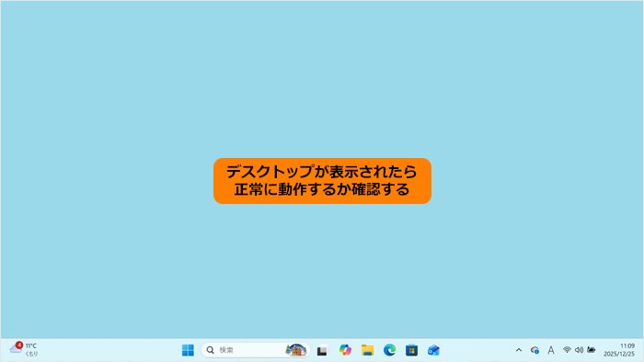The height and width of the screenshot is (362, 644).
Task: Show hidden system tray icons
Action: coord(519,350)
